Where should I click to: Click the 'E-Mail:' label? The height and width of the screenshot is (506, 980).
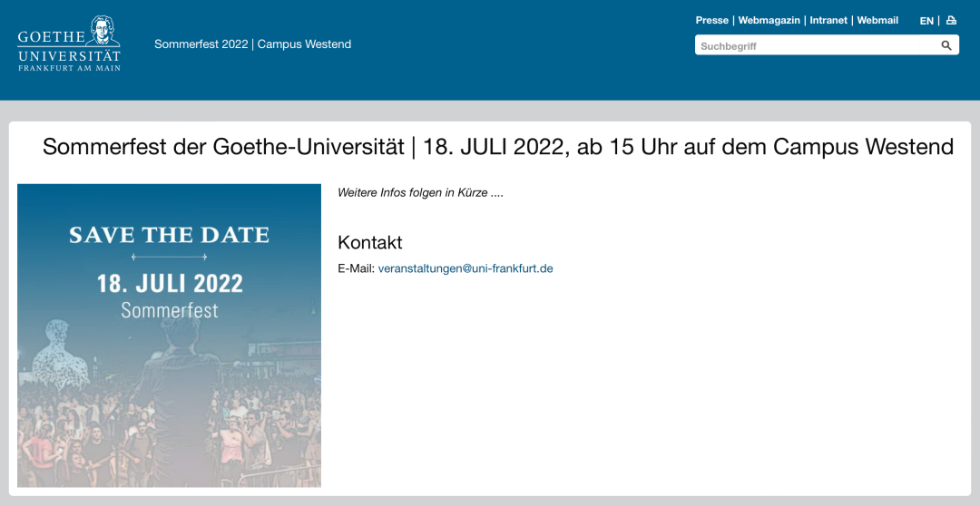tap(357, 268)
